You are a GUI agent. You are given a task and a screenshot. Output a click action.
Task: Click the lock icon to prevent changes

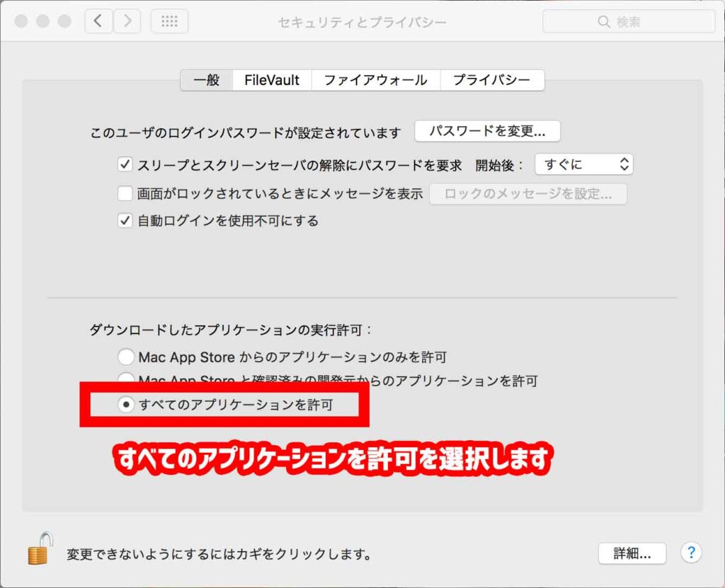(x=40, y=549)
